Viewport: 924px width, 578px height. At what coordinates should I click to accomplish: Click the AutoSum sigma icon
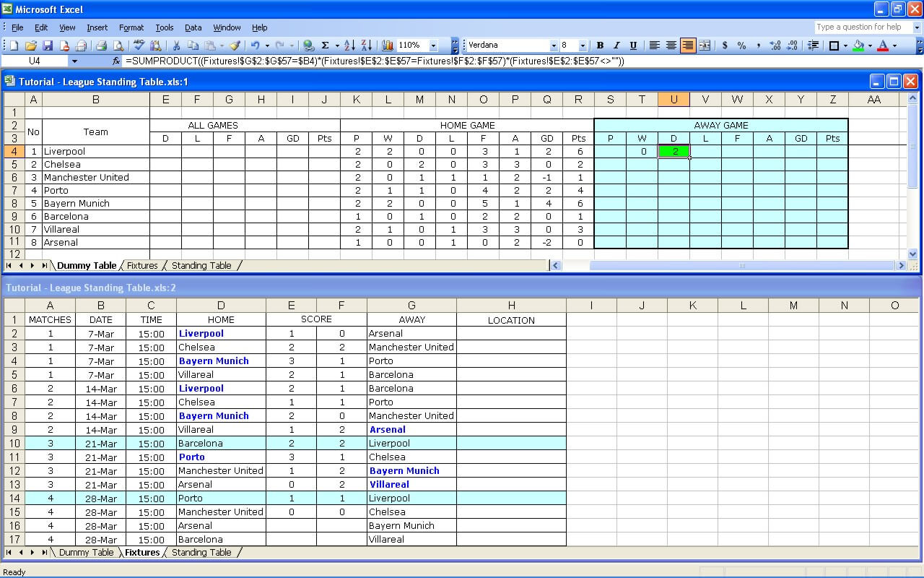(326, 46)
